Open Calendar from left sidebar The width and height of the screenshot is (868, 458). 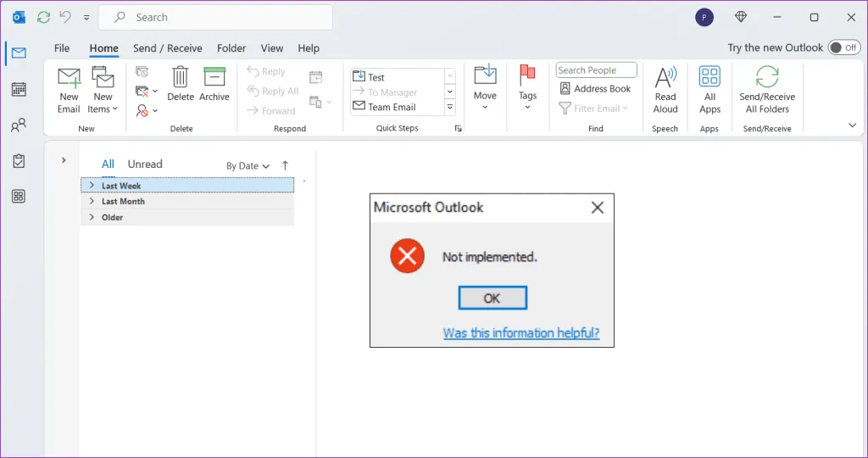[19, 89]
